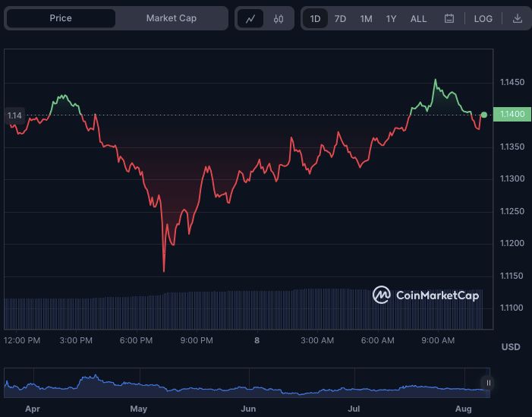
Task: Click the Jun region of range navigator
Action: (x=248, y=408)
